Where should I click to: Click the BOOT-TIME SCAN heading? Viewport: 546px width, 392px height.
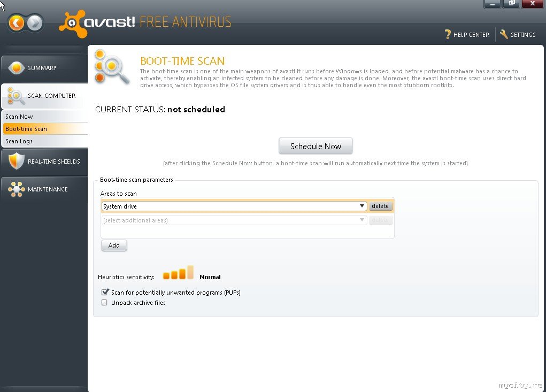coord(182,62)
